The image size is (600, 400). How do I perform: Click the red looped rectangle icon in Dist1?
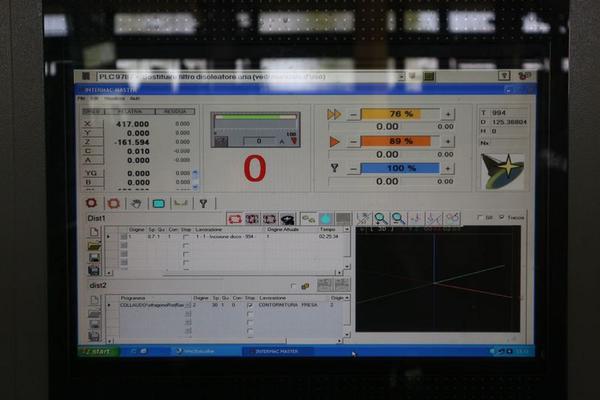[235, 219]
